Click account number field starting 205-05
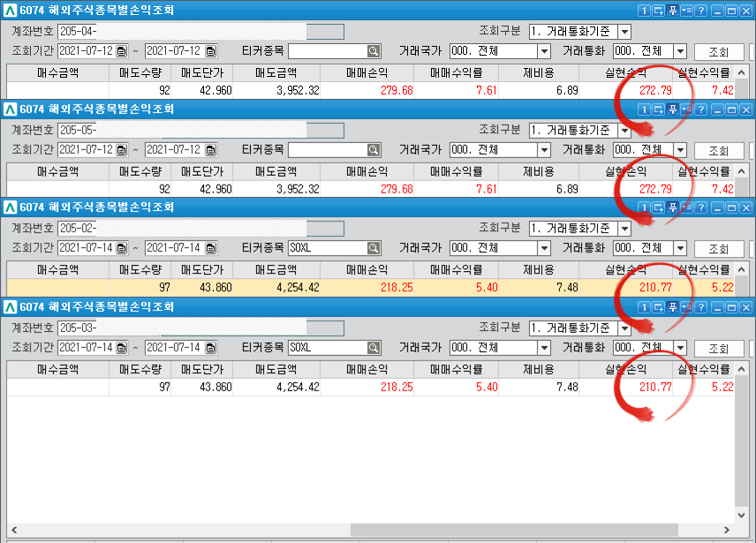The image size is (756, 543). coord(200,131)
